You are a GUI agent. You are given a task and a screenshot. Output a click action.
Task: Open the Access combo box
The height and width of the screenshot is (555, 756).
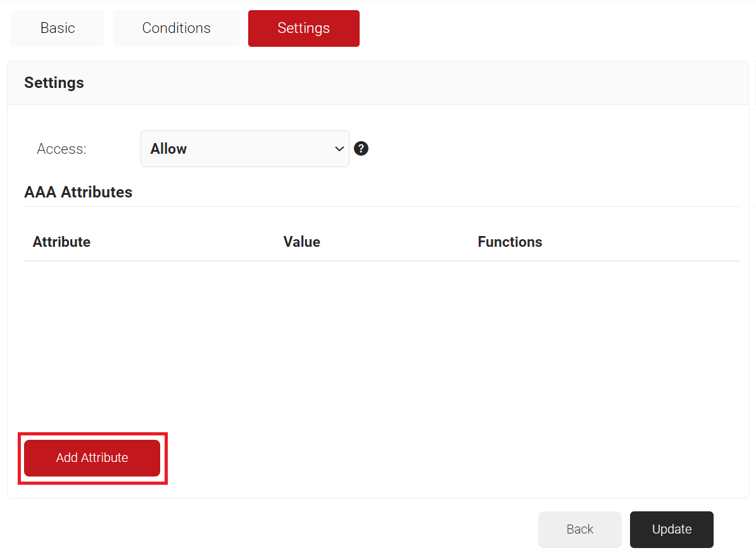[244, 149]
